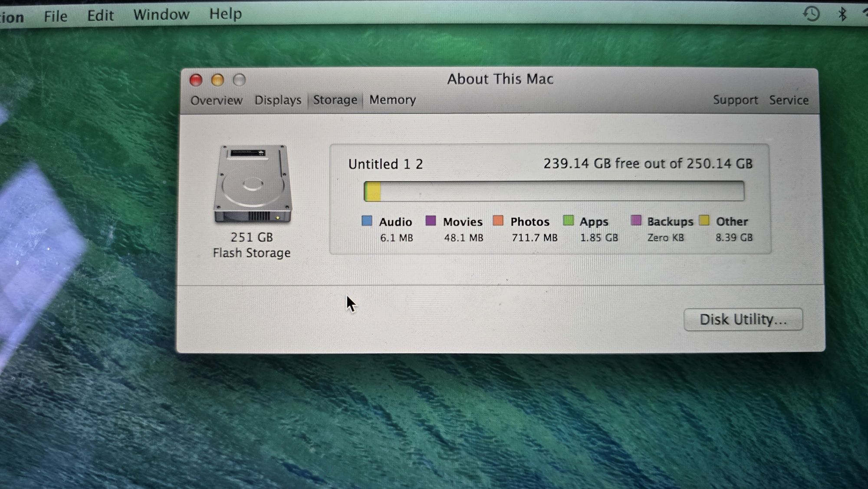Open the Window menu
The height and width of the screenshot is (489, 868).
coord(161,14)
